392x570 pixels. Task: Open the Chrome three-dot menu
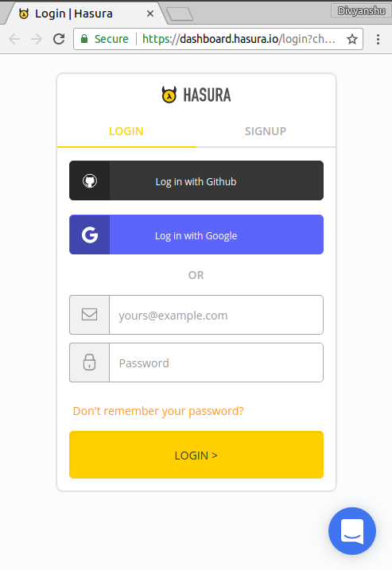tap(378, 39)
